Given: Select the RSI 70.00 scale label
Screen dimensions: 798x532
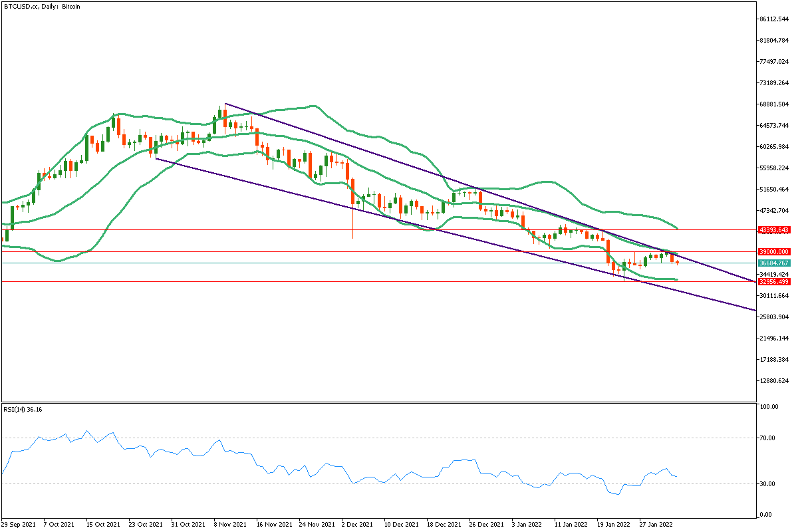Looking at the screenshot, I should (770, 438).
